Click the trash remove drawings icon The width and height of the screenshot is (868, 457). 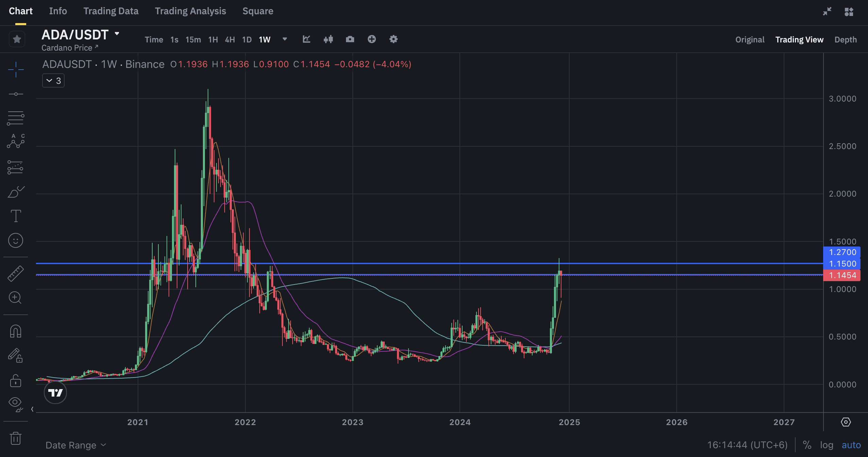coord(16,438)
